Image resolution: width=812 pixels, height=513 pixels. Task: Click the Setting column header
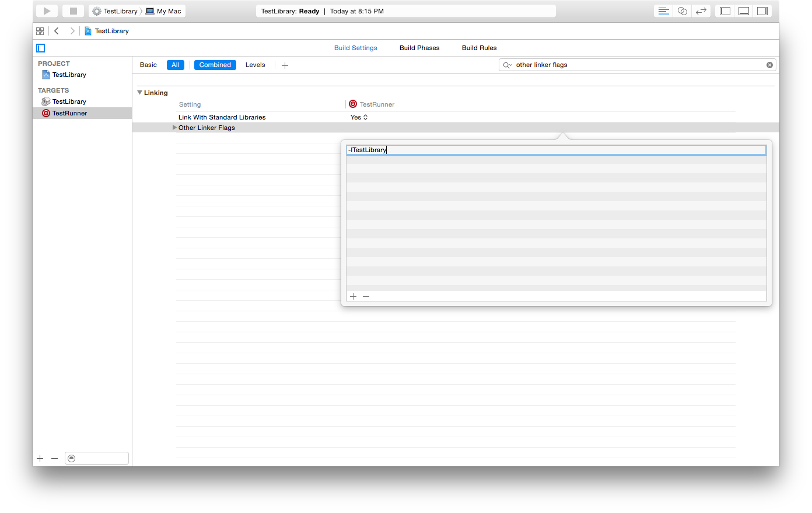coord(190,104)
